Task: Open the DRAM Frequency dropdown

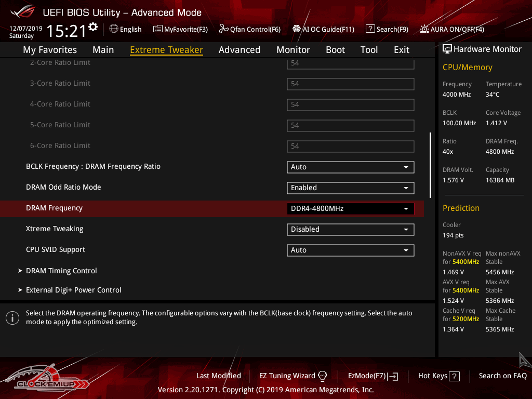Action: (x=350, y=208)
